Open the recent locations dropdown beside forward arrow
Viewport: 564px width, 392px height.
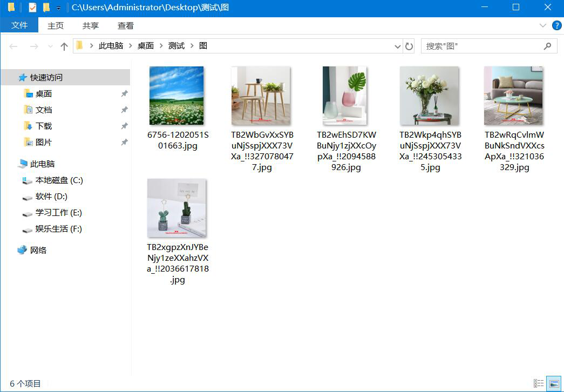(x=50, y=46)
